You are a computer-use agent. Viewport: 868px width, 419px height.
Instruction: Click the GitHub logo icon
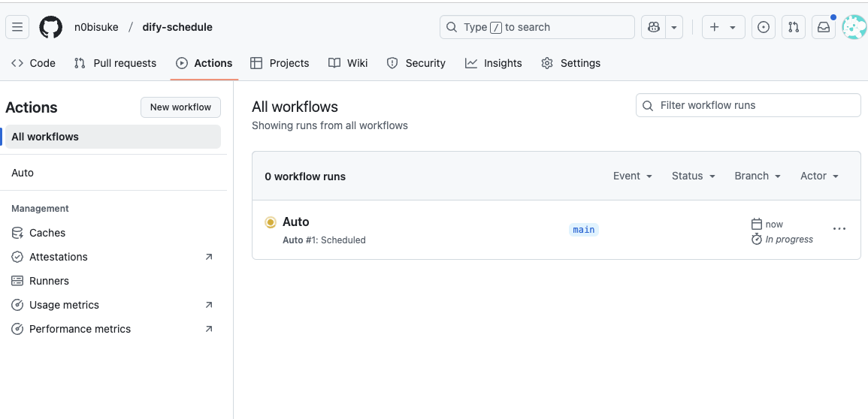coord(51,27)
